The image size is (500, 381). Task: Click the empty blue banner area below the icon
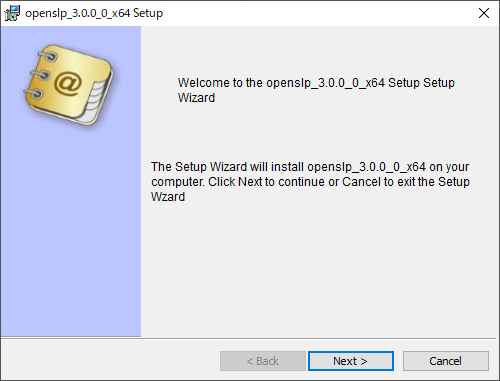click(71, 233)
